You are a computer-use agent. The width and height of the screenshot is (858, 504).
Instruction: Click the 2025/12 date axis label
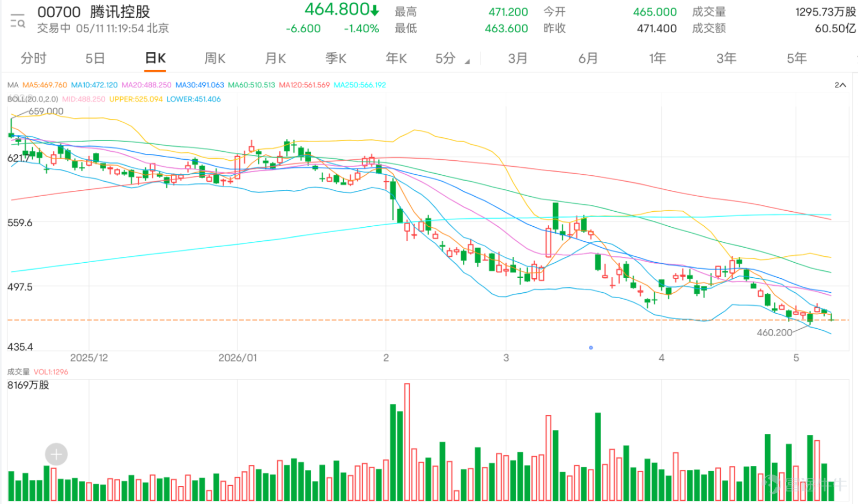click(89, 358)
